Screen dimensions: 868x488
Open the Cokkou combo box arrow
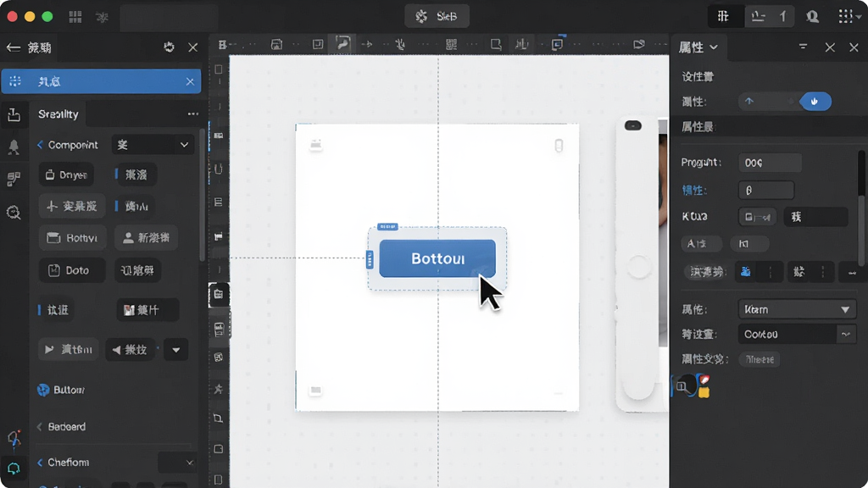[x=846, y=334]
